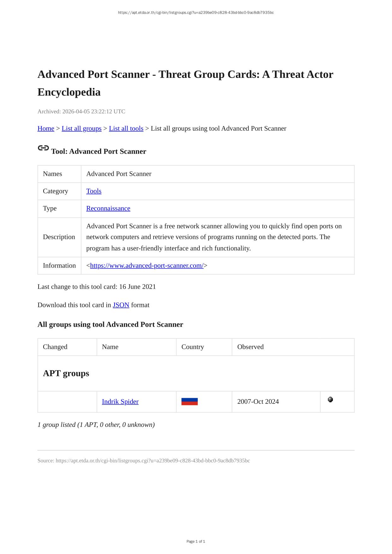Download the tool card via JSON link
The height and width of the screenshot is (554, 392).
click(x=121, y=305)
